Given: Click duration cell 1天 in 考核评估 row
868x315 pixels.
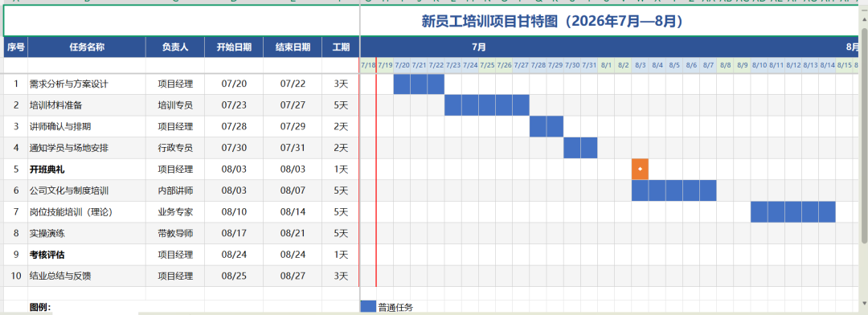Looking at the screenshot, I should (341, 255).
